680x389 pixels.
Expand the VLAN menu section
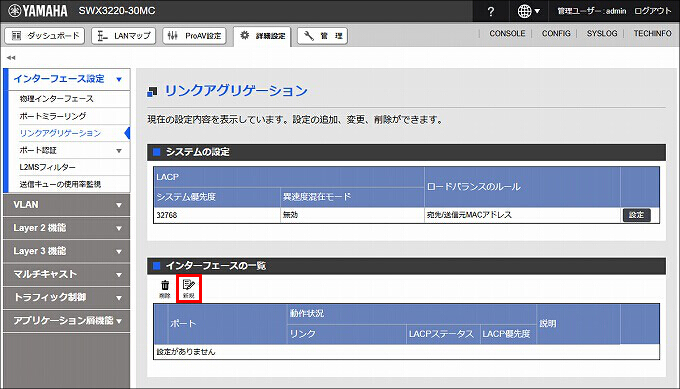[x=66, y=205]
